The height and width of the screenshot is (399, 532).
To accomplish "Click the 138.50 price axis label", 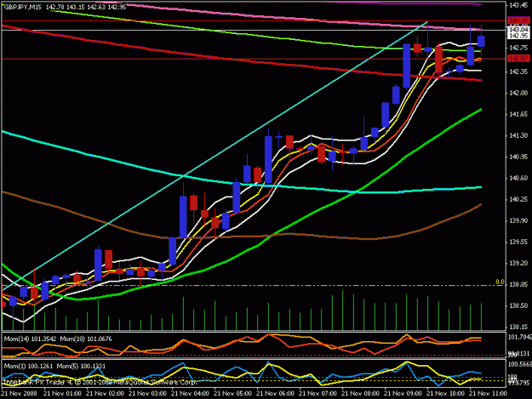I will point(518,305).
